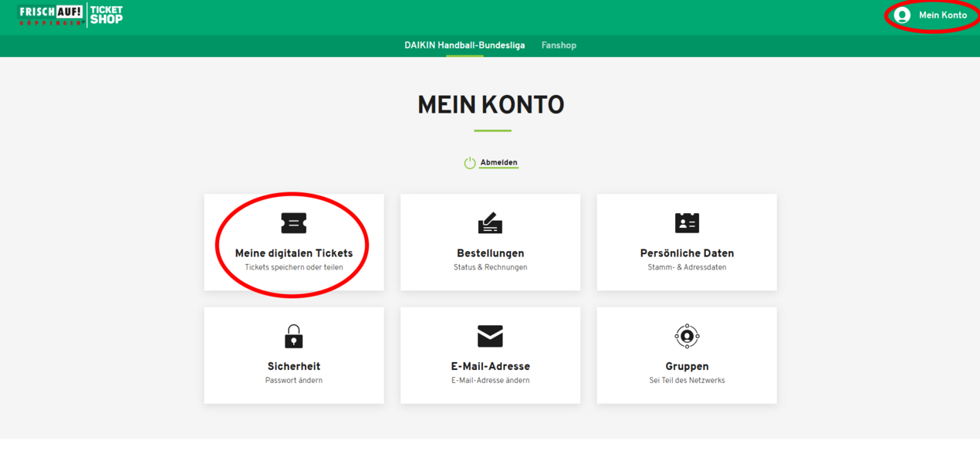Image resolution: width=980 pixels, height=468 pixels.
Task: Open the Mein Konto link in header
Action: [942, 15]
